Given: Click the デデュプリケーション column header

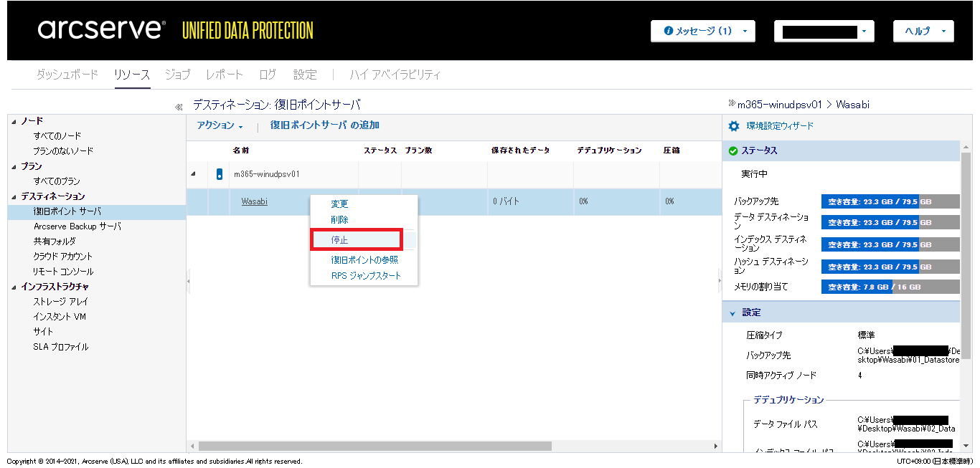Looking at the screenshot, I should pos(610,151).
